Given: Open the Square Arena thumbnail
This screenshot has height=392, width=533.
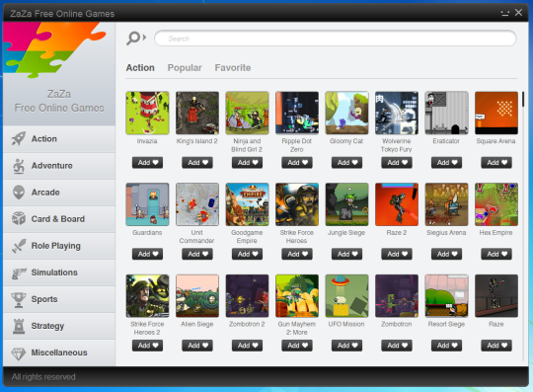Looking at the screenshot, I should pos(496,113).
